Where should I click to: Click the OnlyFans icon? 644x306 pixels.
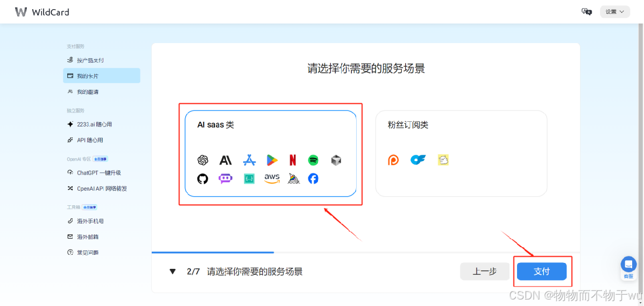(419, 159)
